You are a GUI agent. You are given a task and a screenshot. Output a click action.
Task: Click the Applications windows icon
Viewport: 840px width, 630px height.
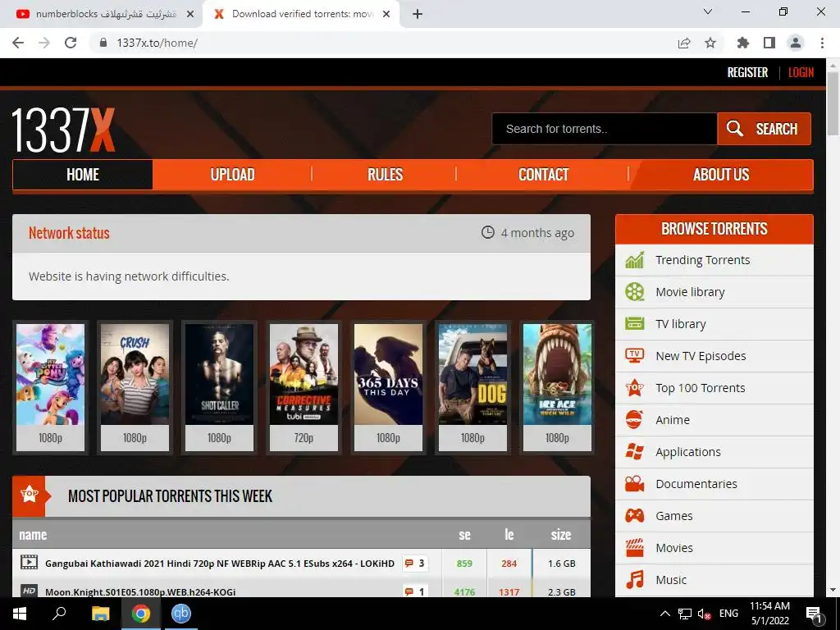634,452
